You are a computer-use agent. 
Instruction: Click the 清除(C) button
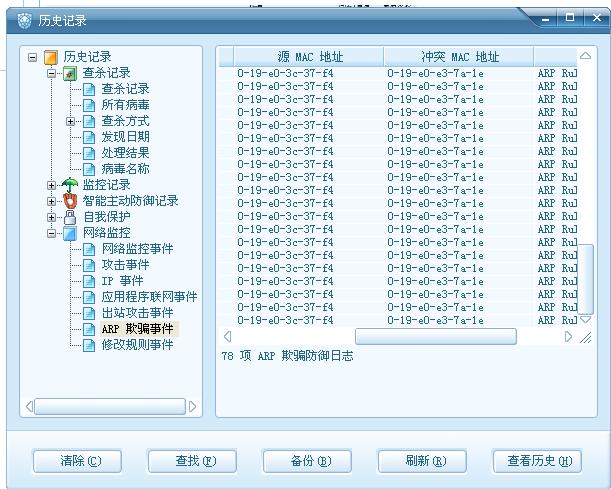point(78,461)
